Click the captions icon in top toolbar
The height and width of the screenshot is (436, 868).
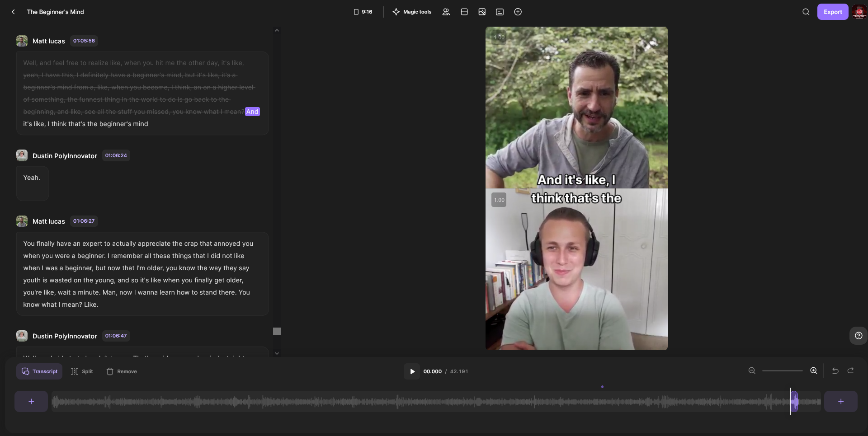pos(500,12)
